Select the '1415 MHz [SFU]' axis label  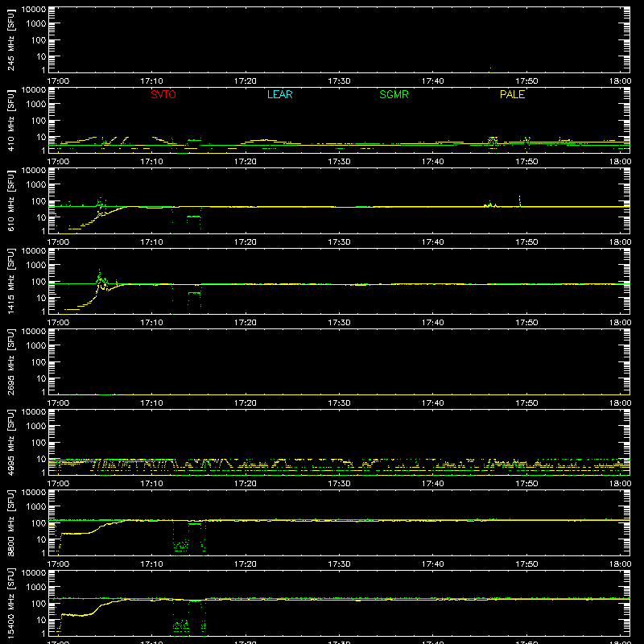tap(10, 281)
